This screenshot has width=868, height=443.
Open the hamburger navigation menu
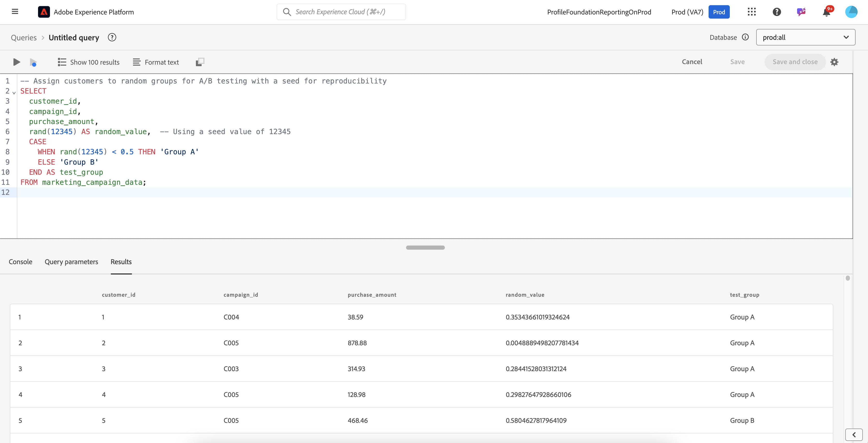(15, 12)
